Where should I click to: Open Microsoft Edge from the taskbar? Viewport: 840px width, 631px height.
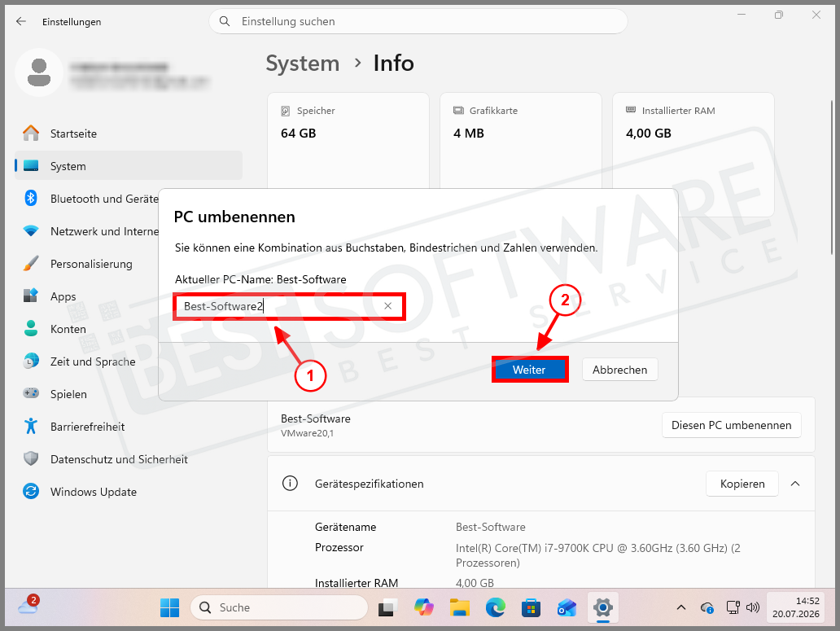click(495, 607)
